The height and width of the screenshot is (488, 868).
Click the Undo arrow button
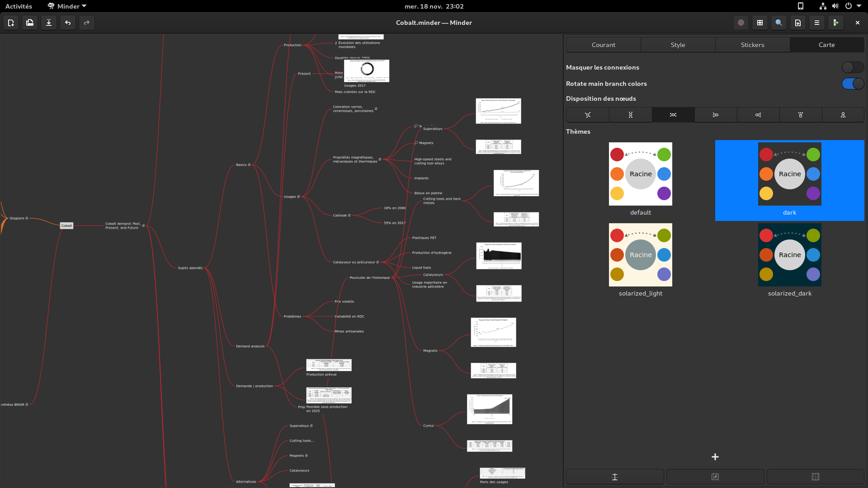[x=67, y=23]
